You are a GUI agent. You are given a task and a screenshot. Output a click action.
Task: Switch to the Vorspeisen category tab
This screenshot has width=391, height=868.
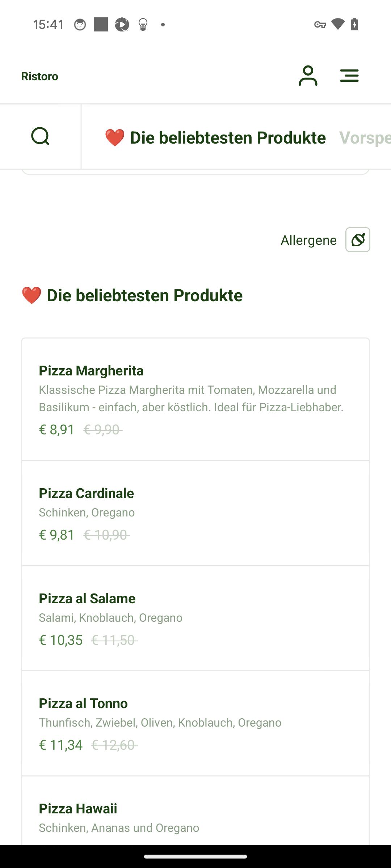click(x=365, y=137)
